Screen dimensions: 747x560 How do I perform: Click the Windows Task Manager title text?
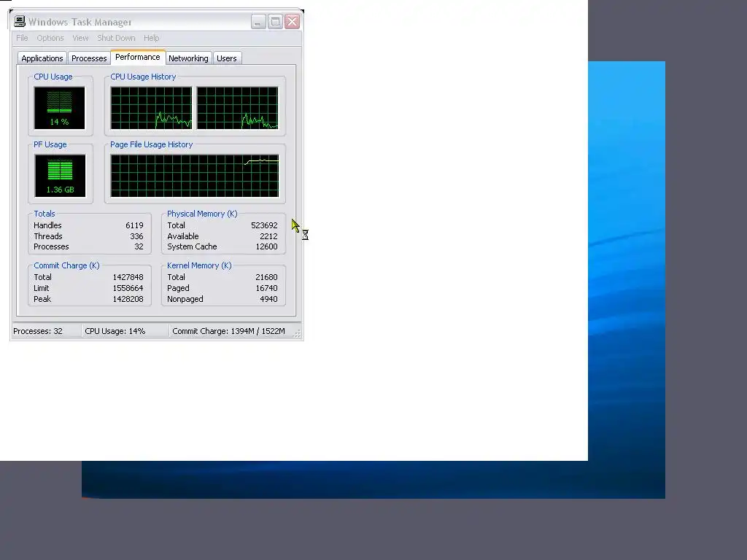click(80, 22)
